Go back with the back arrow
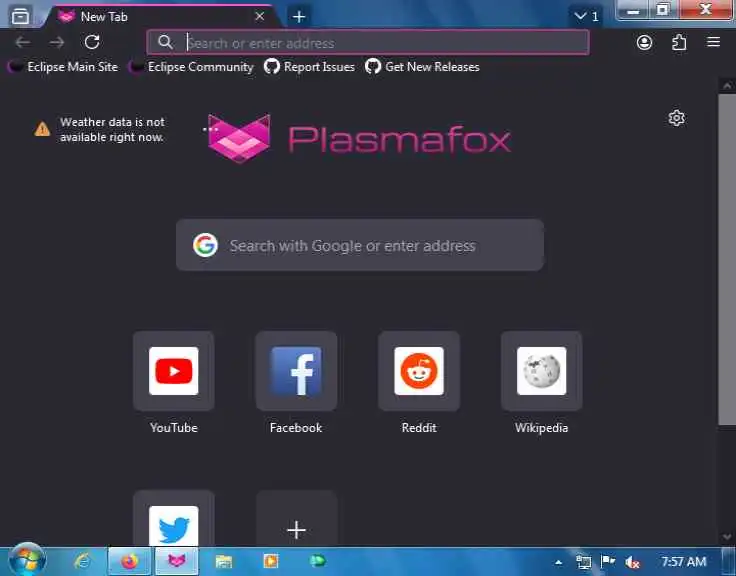 tap(22, 43)
